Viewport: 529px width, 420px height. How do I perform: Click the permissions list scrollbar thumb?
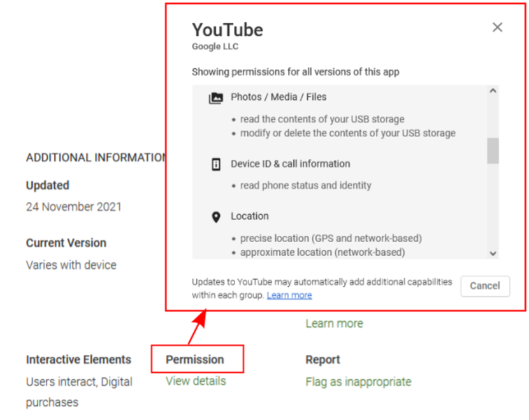tap(493, 150)
